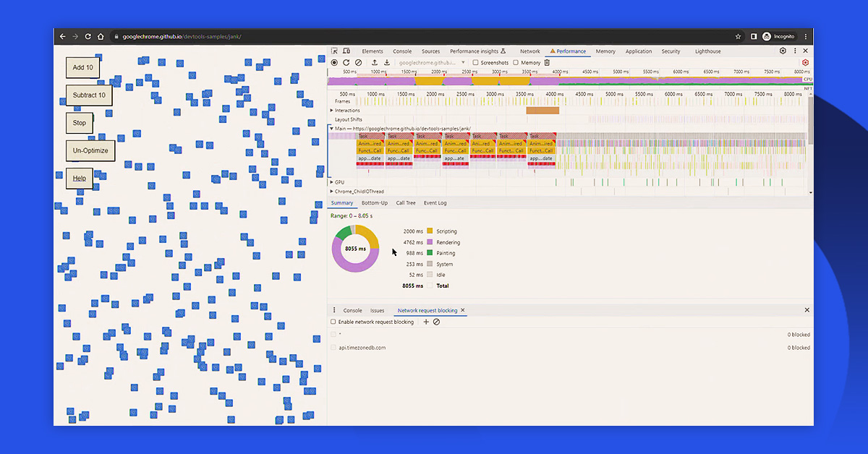Save profile using the download icon
Image resolution: width=868 pixels, height=454 pixels.
(x=387, y=63)
